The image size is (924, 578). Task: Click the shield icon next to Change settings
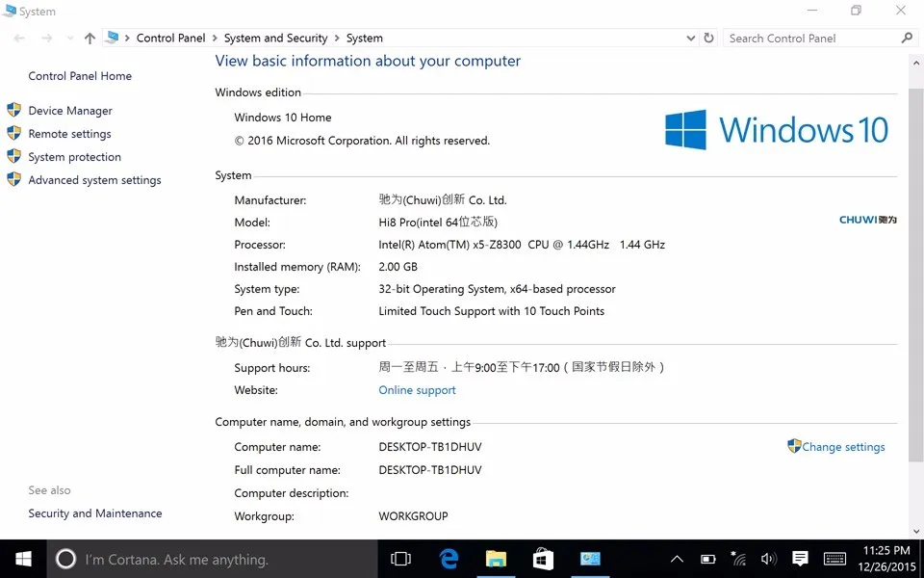point(794,446)
